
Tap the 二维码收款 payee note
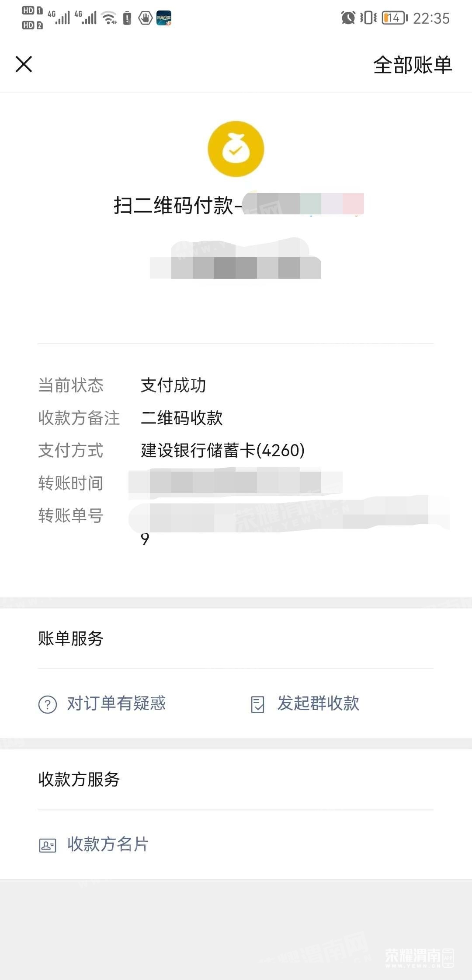coord(181,418)
